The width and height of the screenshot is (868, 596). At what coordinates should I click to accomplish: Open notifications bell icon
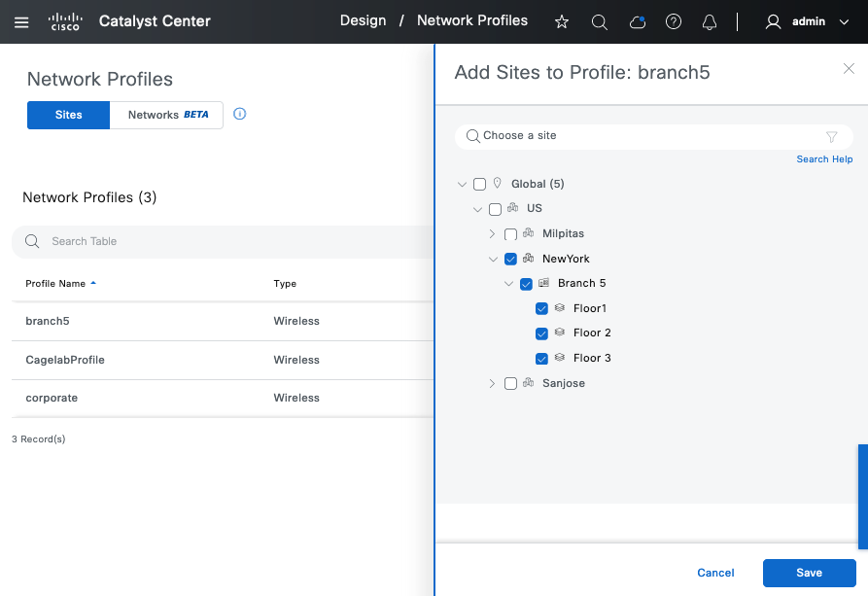[710, 21]
